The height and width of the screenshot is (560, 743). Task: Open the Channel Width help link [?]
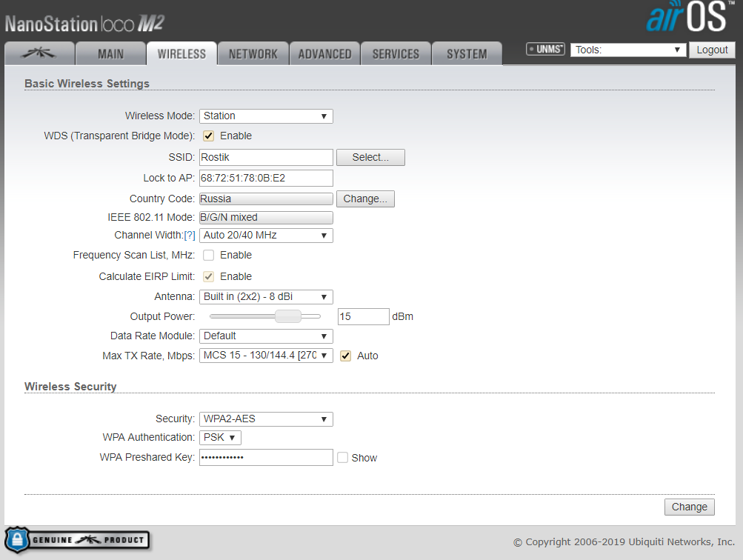pos(190,236)
